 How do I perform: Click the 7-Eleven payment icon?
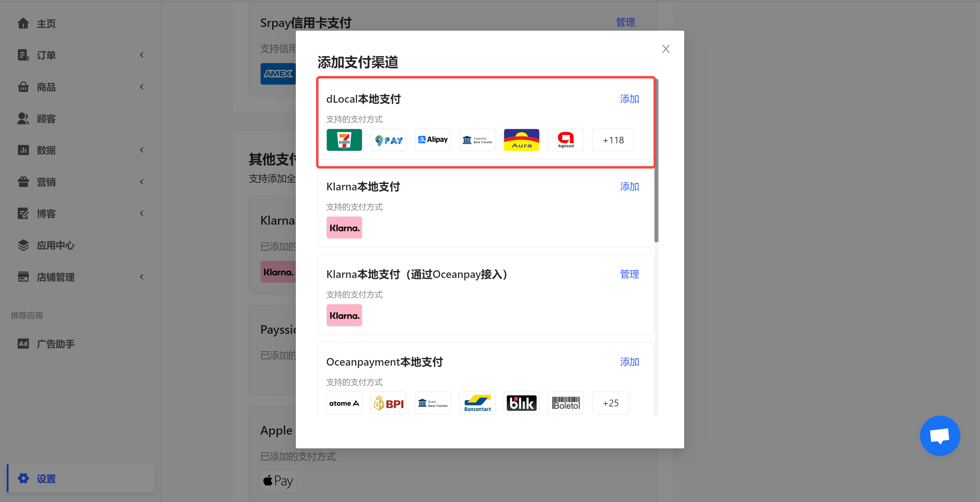tap(344, 140)
